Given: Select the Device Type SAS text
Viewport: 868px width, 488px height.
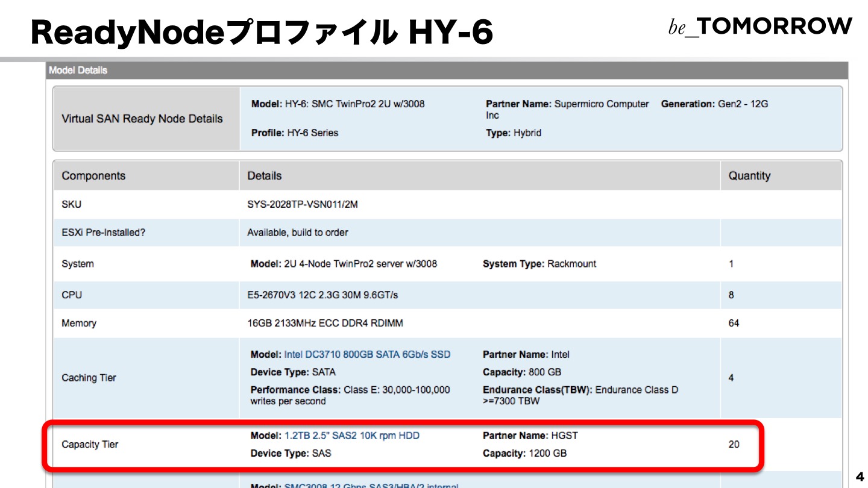Looking at the screenshot, I should (291, 453).
